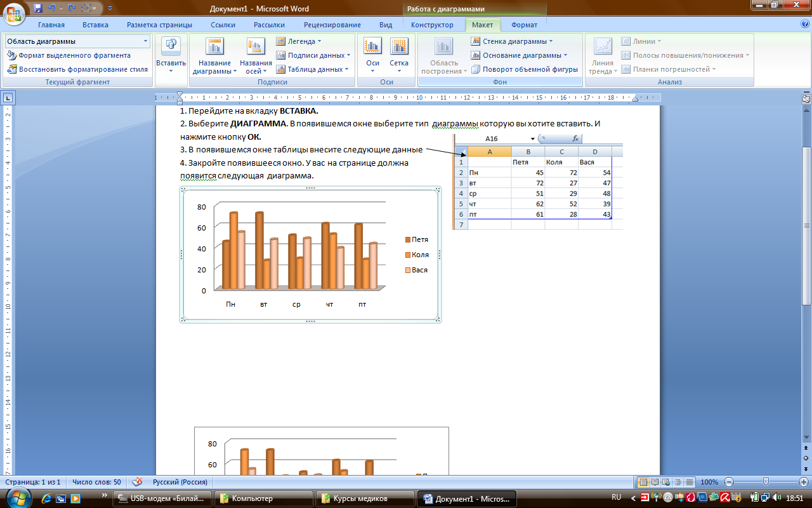Click Поворот объемной фигуры

tap(525, 69)
